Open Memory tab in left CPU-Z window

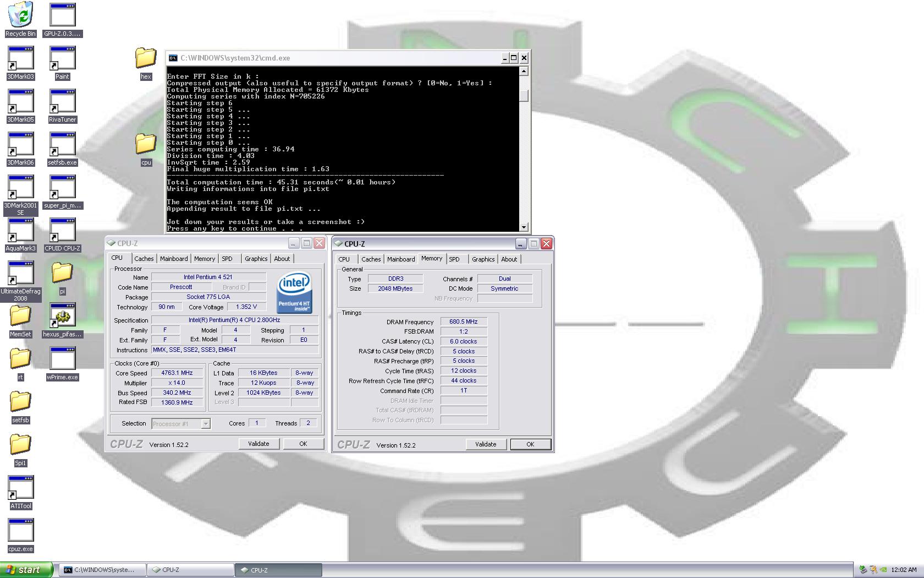pos(205,259)
